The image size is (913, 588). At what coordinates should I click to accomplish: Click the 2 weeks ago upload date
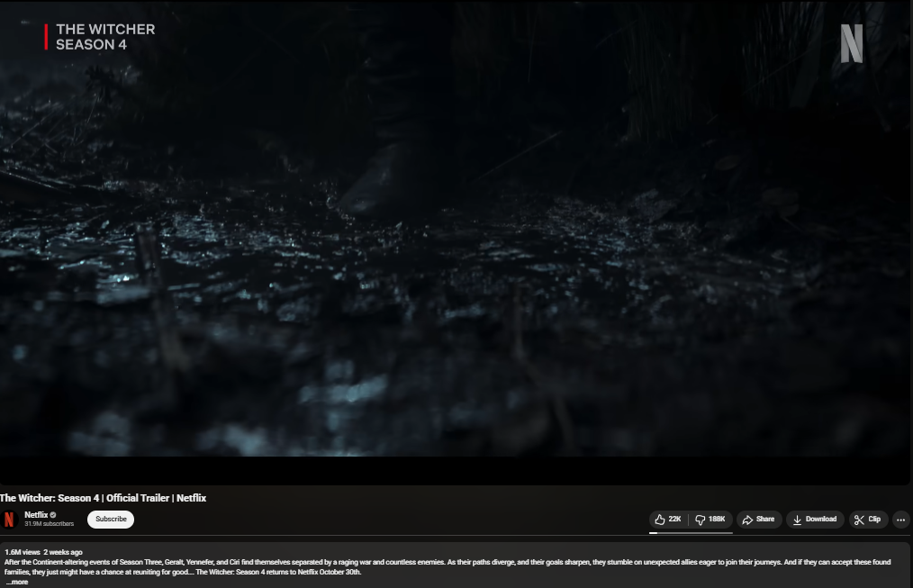[63, 552]
